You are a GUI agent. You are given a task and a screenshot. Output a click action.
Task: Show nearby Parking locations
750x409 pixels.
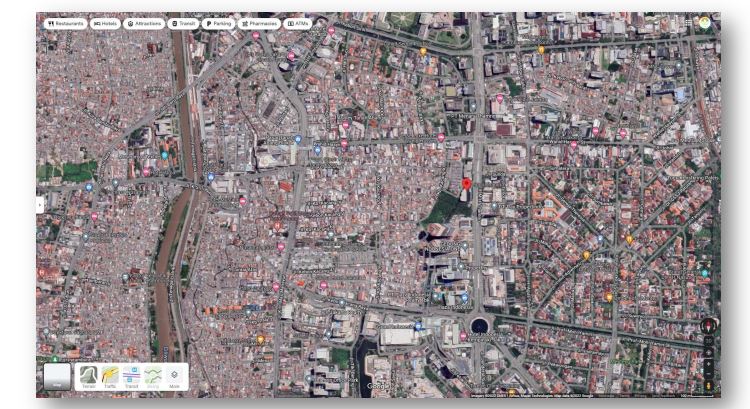click(219, 23)
